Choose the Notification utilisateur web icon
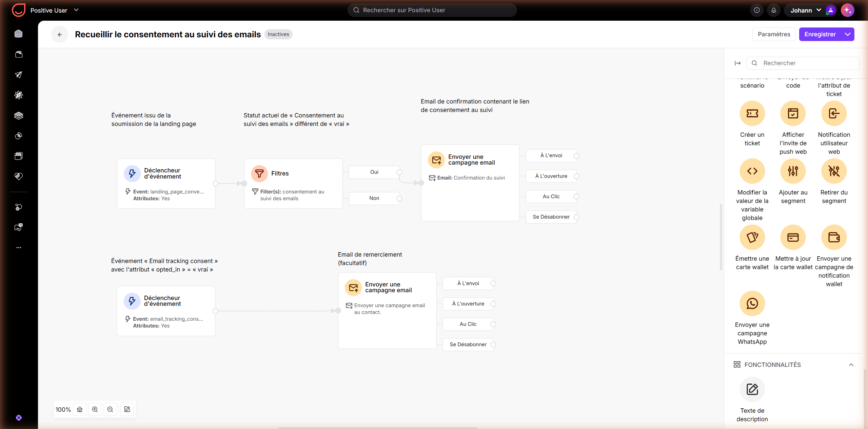 click(x=834, y=113)
